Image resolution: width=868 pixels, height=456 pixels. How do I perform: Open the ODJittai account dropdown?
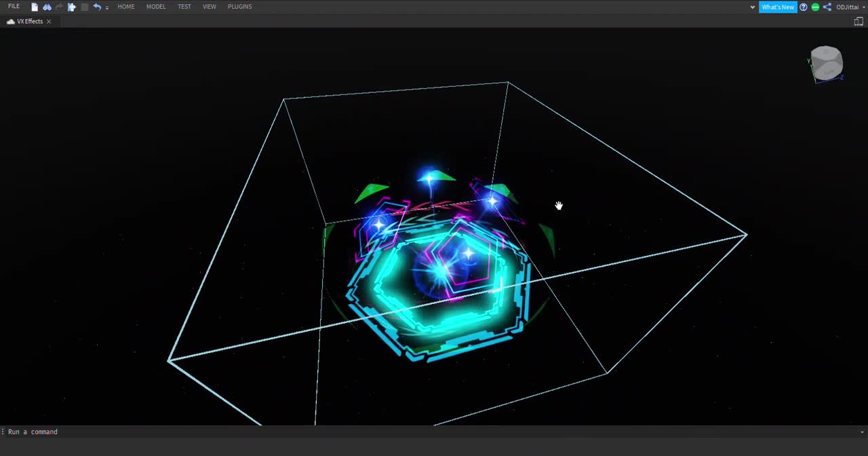click(847, 7)
